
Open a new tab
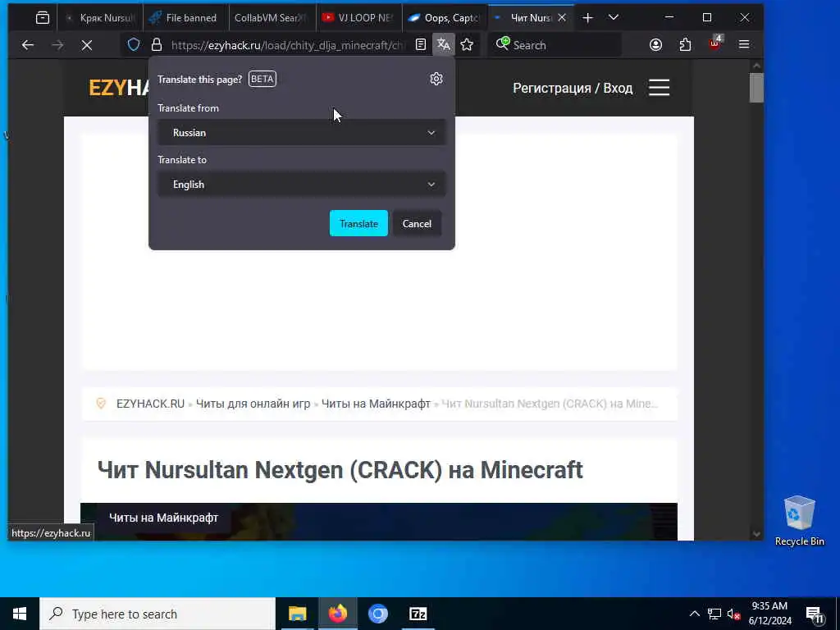point(587,18)
